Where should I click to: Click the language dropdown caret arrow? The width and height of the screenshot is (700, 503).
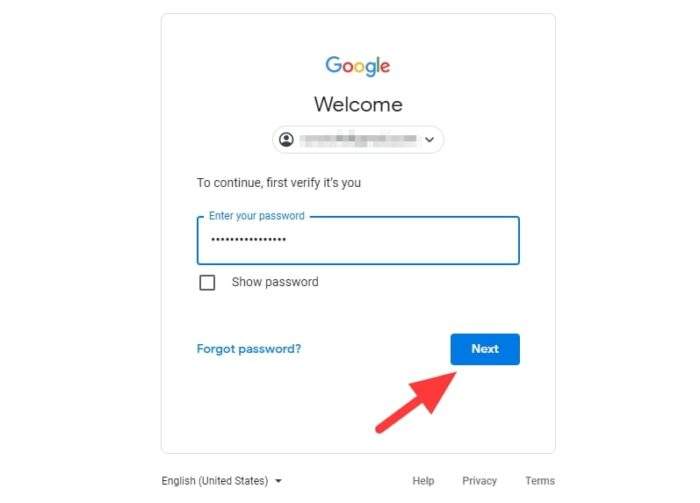point(279,481)
